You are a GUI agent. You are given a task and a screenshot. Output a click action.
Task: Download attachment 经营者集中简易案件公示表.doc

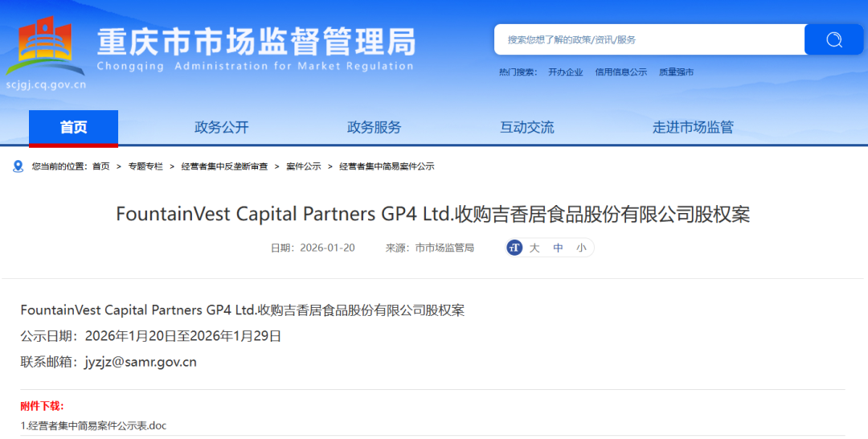click(93, 425)
